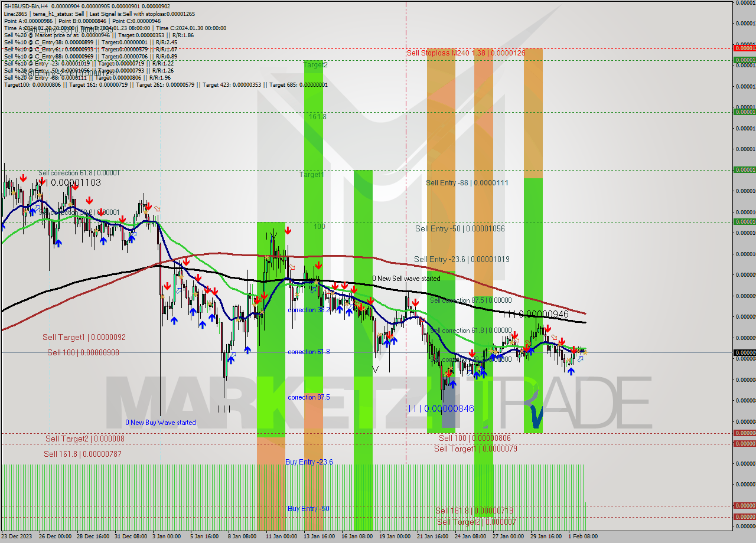Click the '16 Jan 08:00' time axis label
Screen dimensions: 756x543
pyautogui.click(x=357, y=537)
